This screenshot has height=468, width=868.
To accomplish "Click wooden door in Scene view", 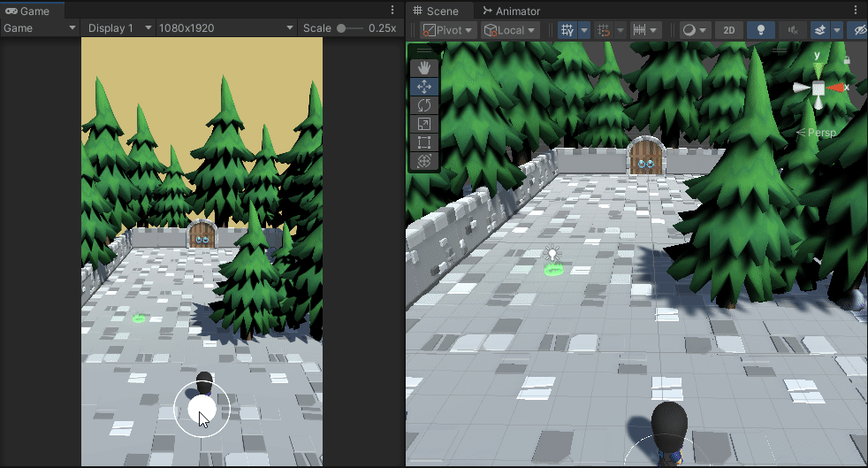I will click(646, 157).
